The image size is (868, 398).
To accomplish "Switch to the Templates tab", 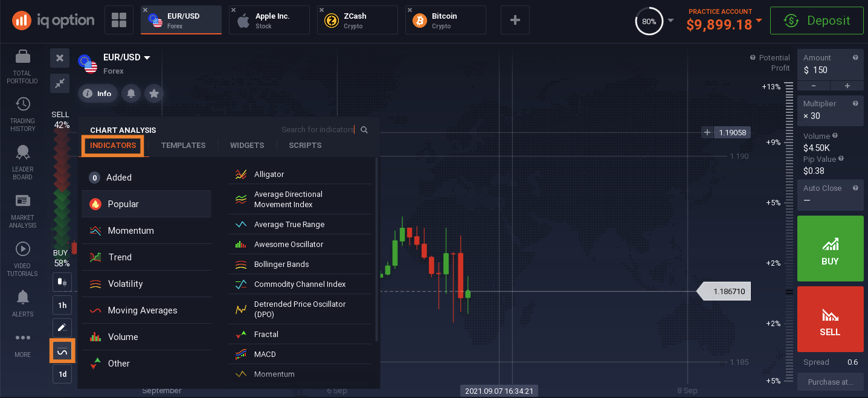I will coord(183,146).
